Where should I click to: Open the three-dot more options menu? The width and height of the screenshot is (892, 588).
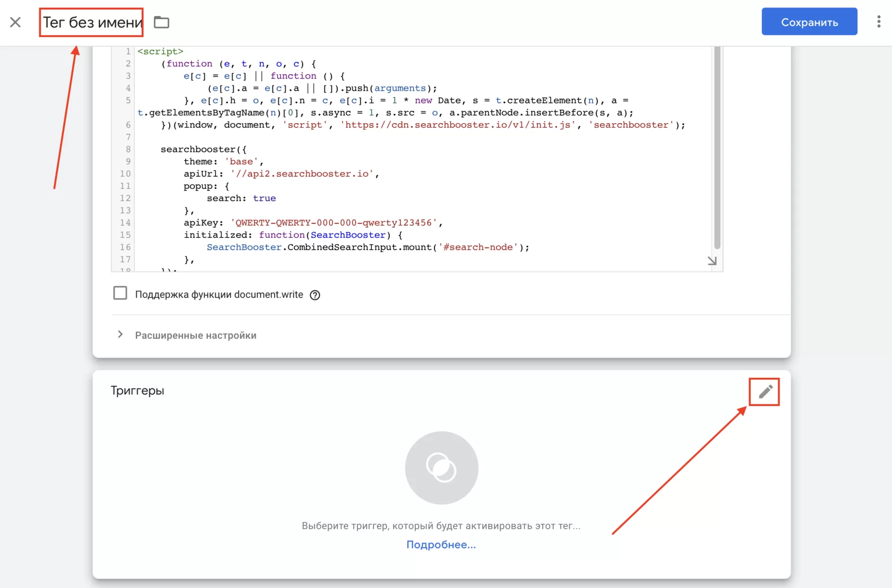[879, 22]
